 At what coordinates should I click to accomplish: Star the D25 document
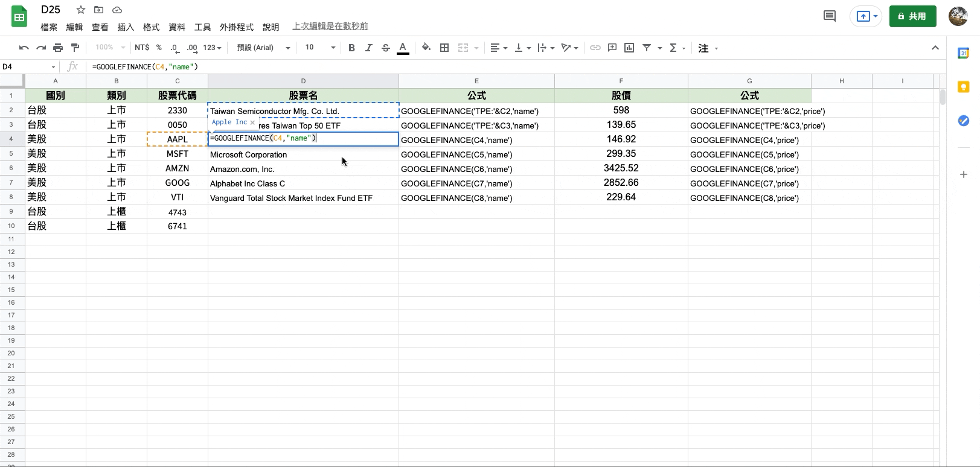click(x=81, y=10)
